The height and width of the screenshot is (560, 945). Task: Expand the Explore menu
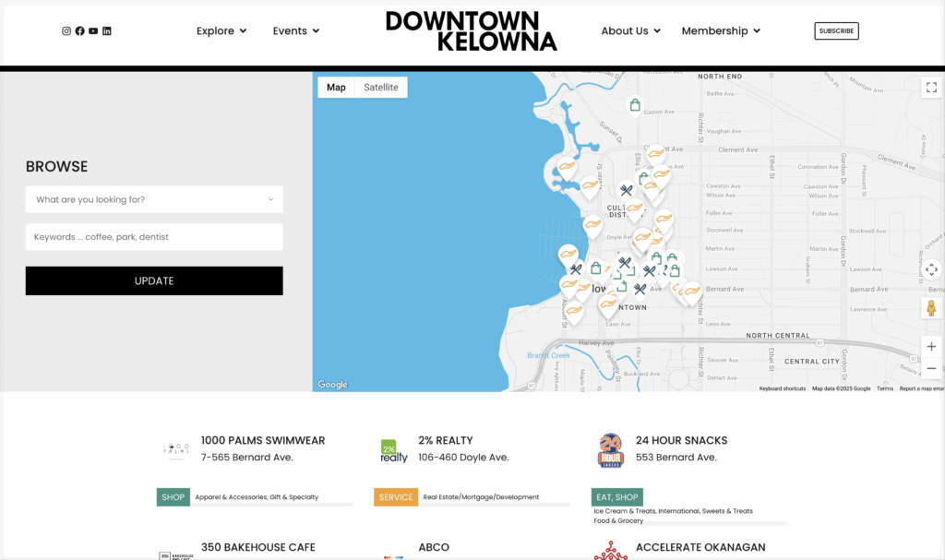click(x=221, y=31)
